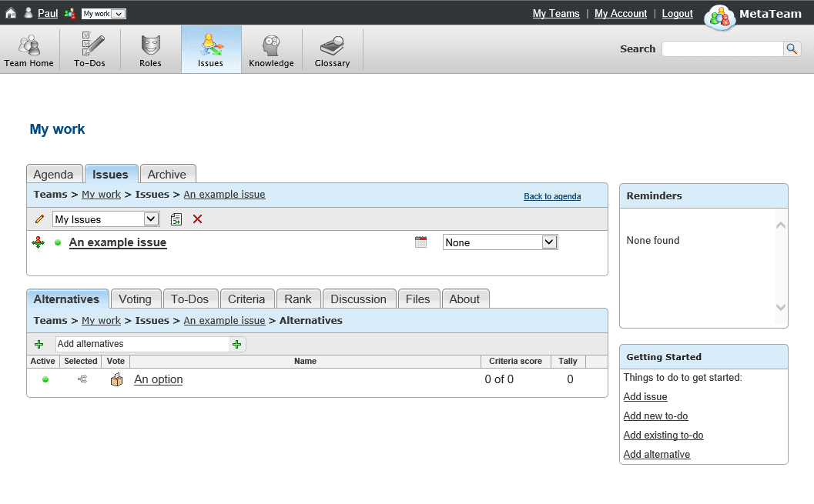This screenshot has width=814, height=504.
Task: Click the team icon next to My work dropdown
Action: [69, 14]
